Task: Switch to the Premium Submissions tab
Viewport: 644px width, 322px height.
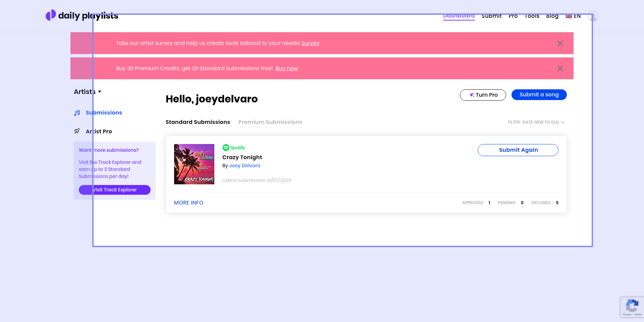Action: [270, 122]
